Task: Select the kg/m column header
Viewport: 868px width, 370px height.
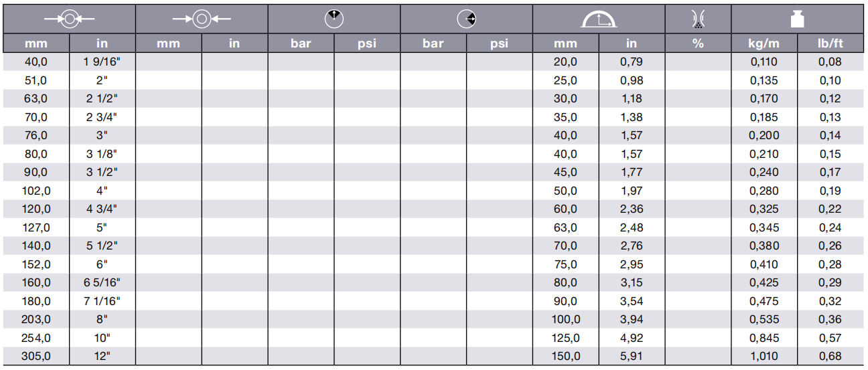Action: click(764, 43)
